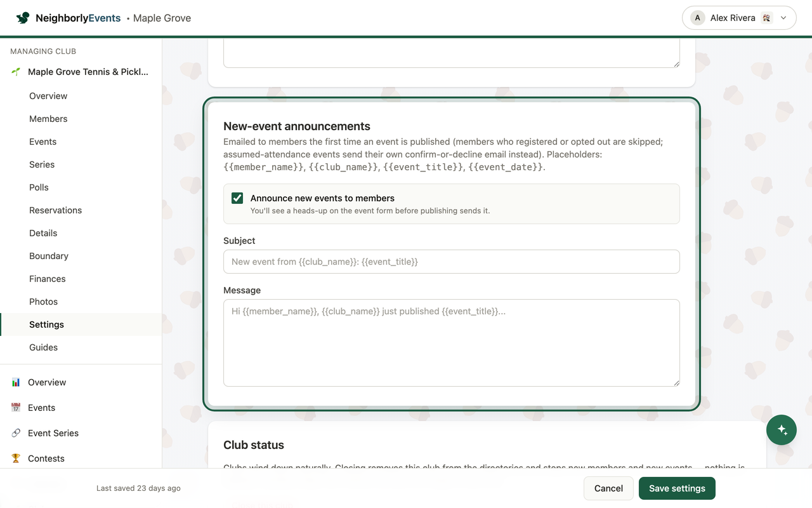Click the 'Maple Grove' community name
812x508 pixels.
pos(162,18)
